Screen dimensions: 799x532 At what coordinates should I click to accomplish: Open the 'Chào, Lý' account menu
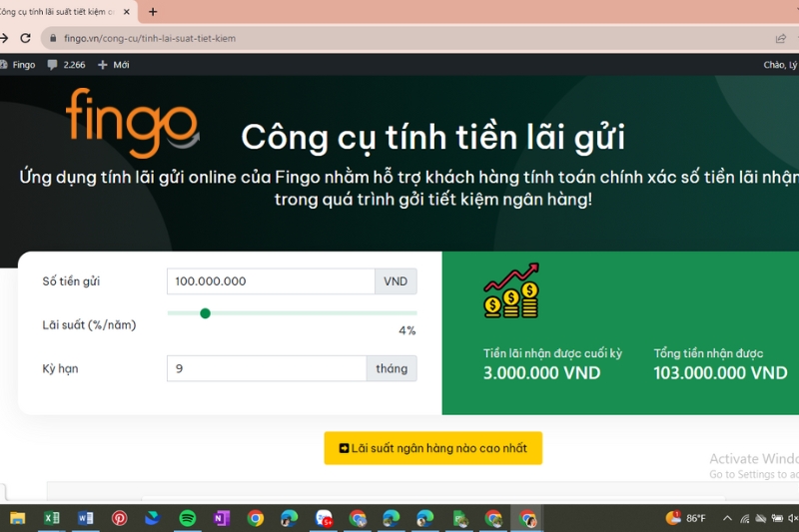(x=781, y=65)
